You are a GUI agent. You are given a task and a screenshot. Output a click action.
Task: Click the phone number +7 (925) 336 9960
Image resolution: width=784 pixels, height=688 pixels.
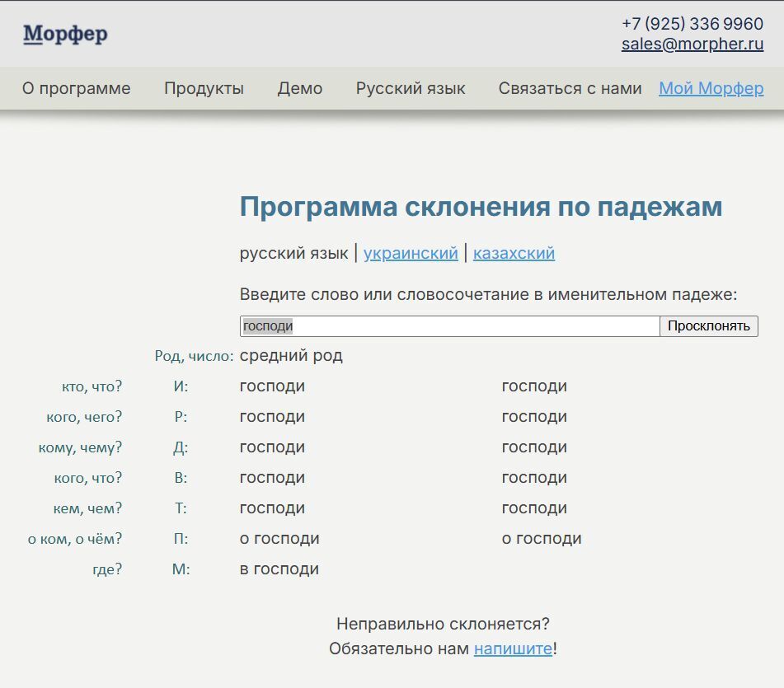pos(692,23)
